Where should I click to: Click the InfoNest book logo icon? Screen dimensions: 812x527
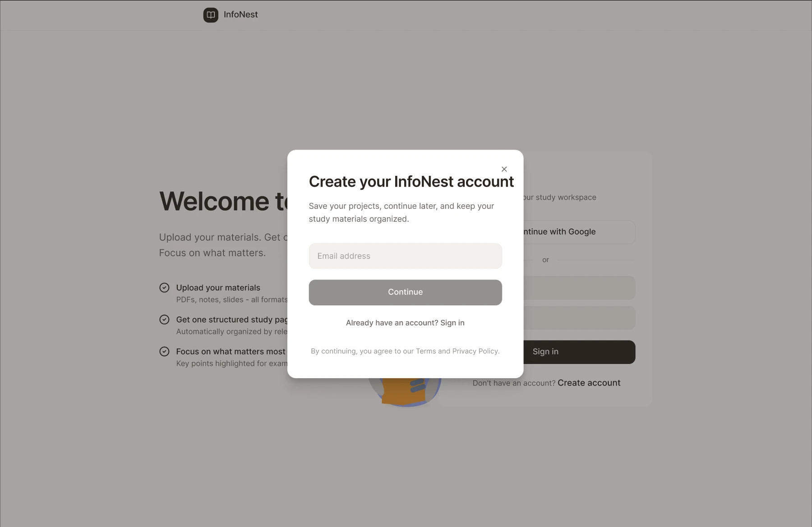coord(211,15)
